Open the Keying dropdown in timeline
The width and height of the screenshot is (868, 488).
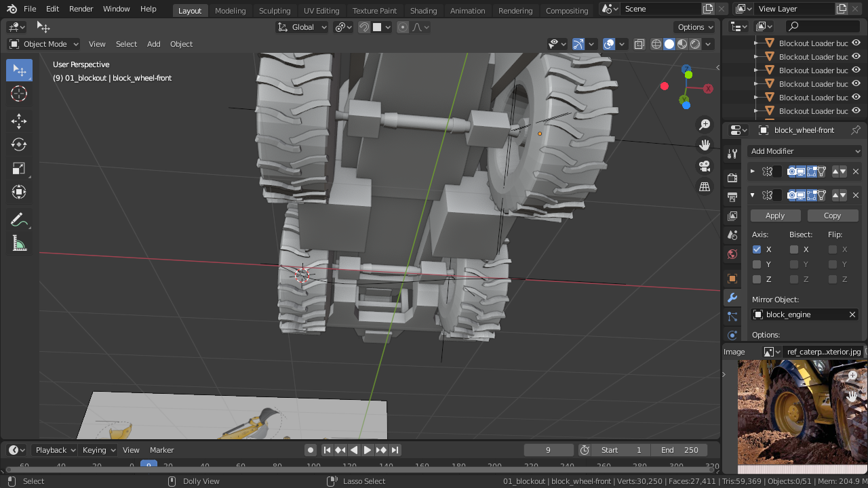[x=98, y=450]
